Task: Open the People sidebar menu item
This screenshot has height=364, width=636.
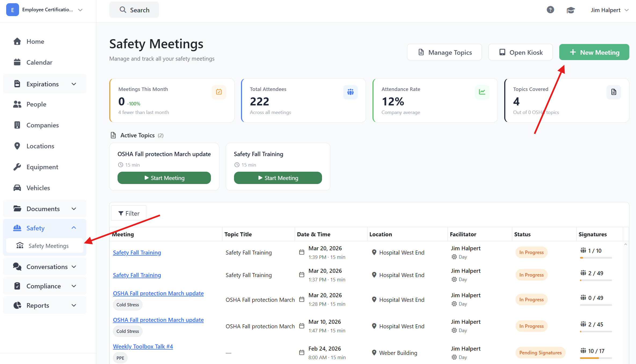Action: click(x=36, y=104)
